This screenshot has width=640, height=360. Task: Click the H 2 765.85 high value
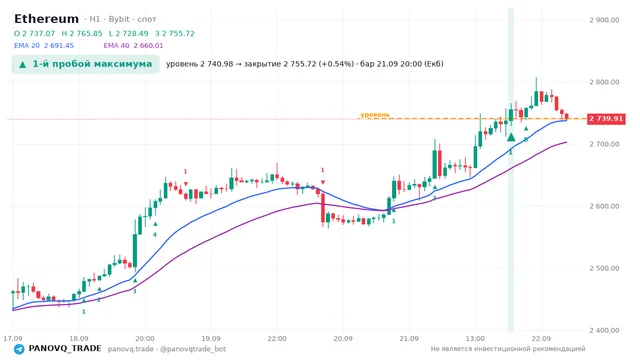point(82,33)
